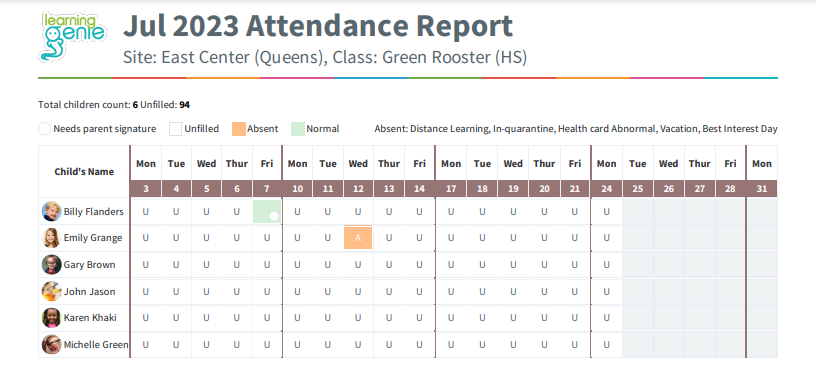The height and width of the screenshot is (370, 816).
Task: Click Karen Khaki's unfilled cell on Fri 21
Action: tap(575, 317)
